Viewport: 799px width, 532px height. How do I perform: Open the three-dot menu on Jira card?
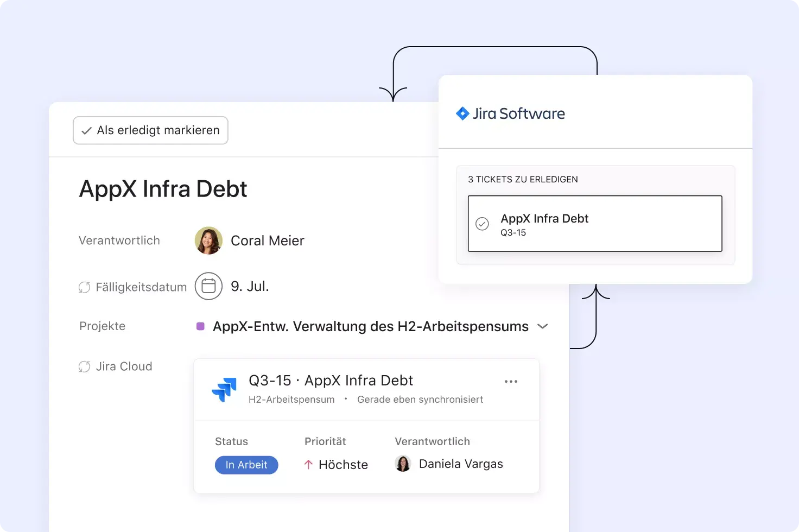pos(511,382)
